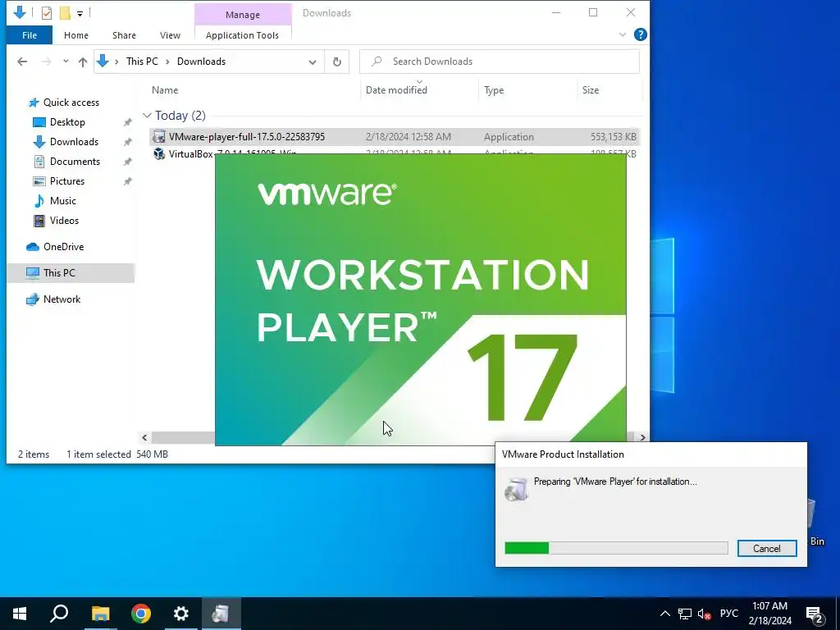This screenshot has width=840, height=630.
Task: Open the network status tray icon
Action: point(685,614)
